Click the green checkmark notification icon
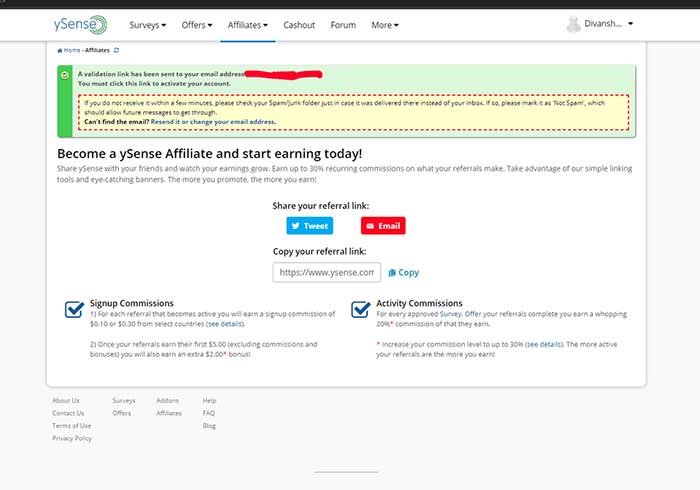This screenshot has width=700, height=490. click(x=65, y=75)
